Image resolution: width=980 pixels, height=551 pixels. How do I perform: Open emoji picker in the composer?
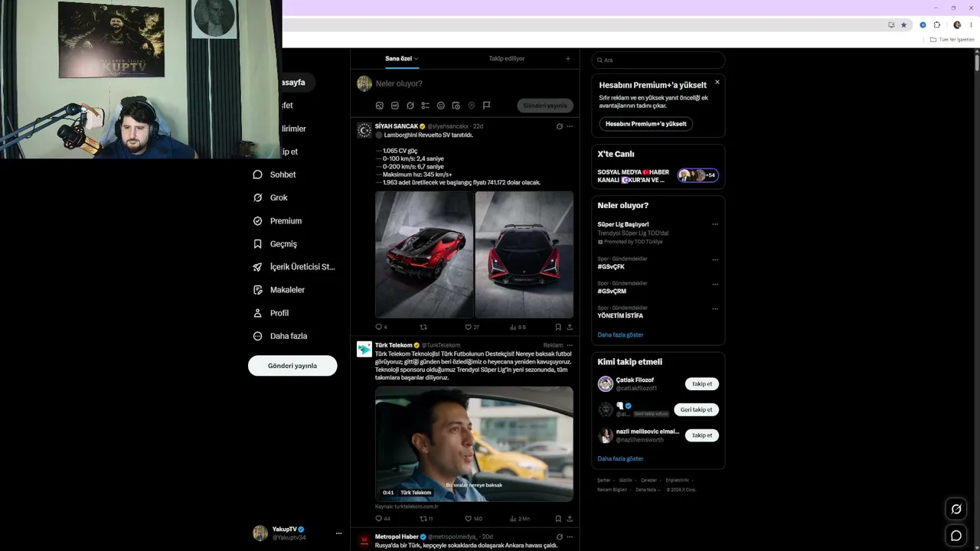tap(441, 106)
